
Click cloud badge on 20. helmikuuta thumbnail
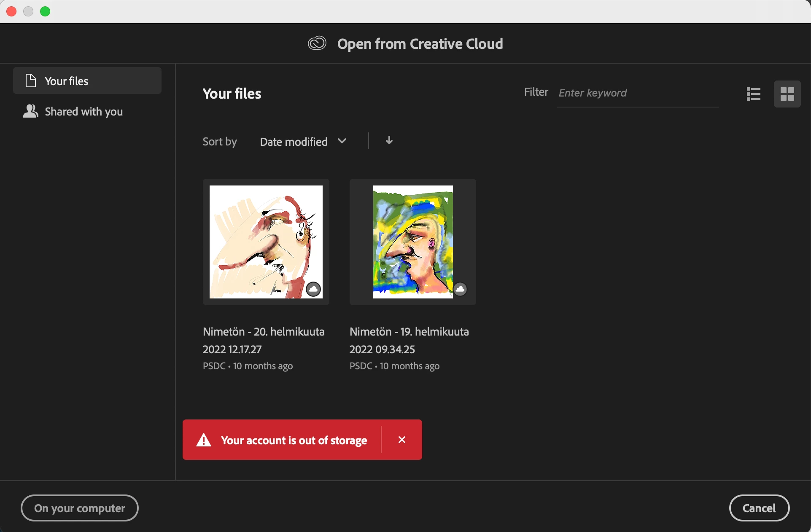coord(313,289)
